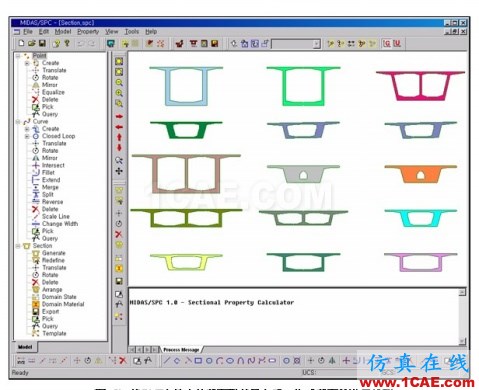This screenshot has width=479, height=390.
Task: Click the line draw tool in bottom toolbar
Action: 167,360
